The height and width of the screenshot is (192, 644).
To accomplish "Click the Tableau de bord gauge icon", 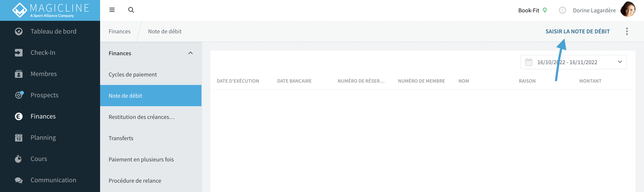I will 19,31.
